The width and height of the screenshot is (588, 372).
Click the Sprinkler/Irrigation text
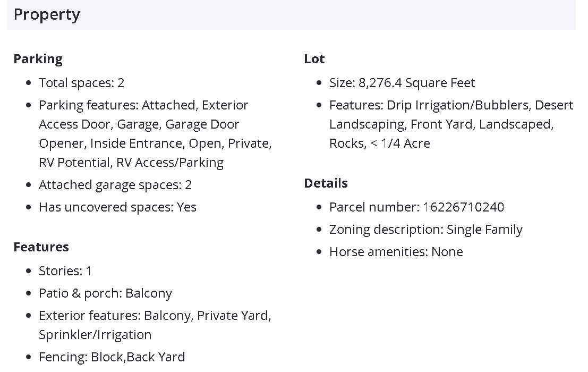(95, 334)
